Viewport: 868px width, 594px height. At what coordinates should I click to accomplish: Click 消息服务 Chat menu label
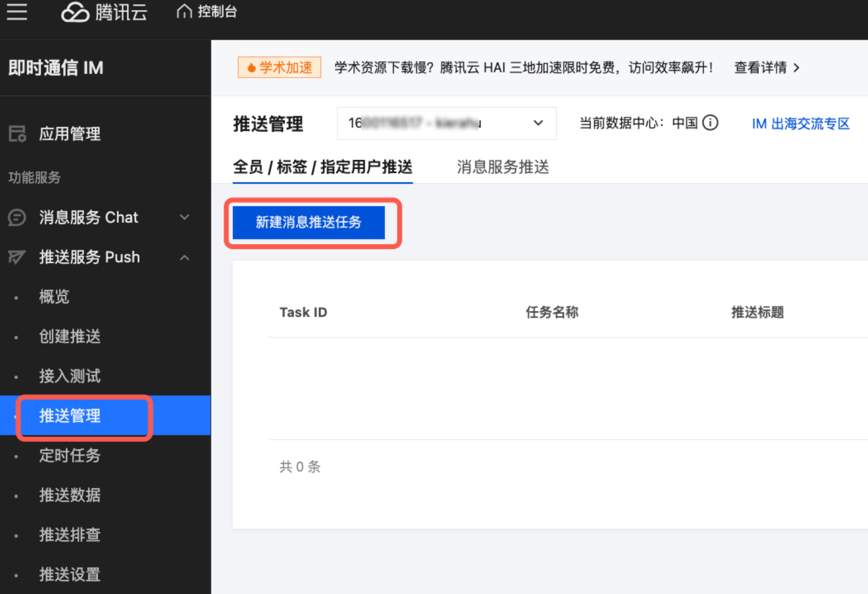tap(88, 217)
